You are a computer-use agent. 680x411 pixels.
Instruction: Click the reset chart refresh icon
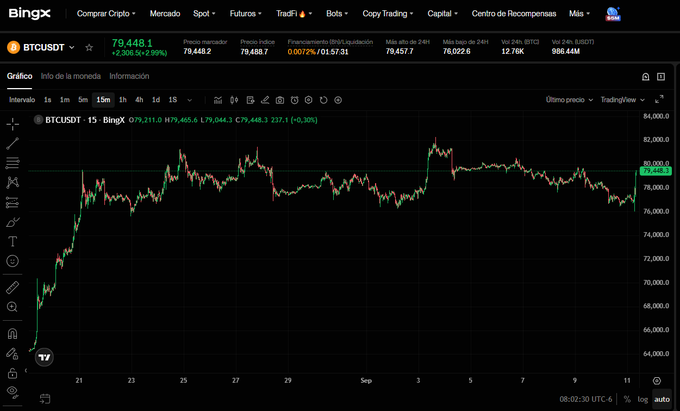[x=324, y=100]
